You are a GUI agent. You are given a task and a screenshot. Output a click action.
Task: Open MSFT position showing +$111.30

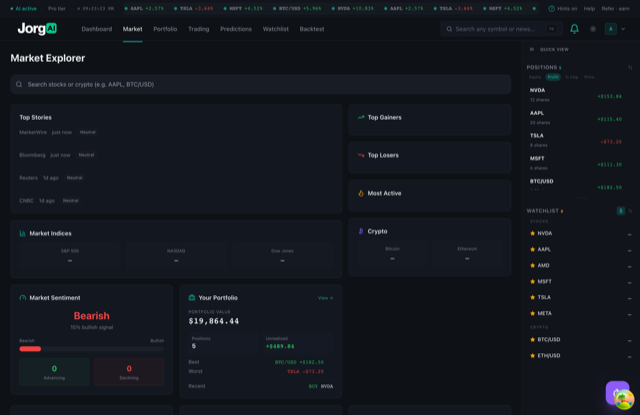pyautogui.click(x=578, y=163)
